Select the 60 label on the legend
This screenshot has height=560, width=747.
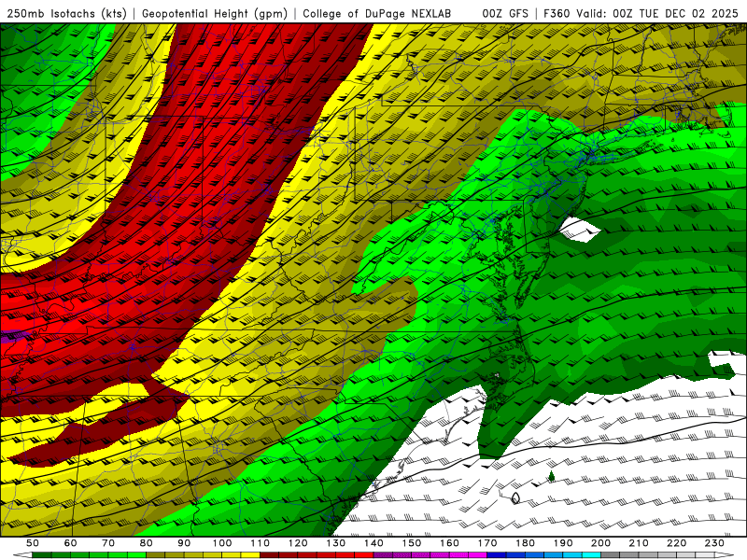point(71,543)
